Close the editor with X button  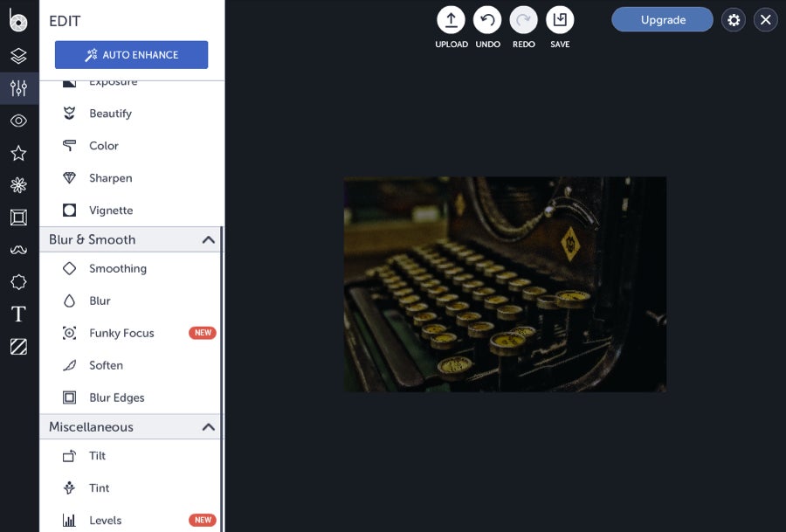tap(765, 20)
